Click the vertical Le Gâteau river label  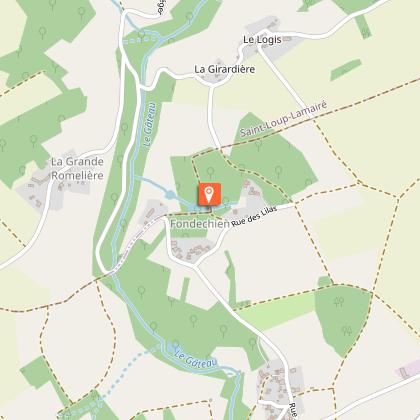[150, 125]
